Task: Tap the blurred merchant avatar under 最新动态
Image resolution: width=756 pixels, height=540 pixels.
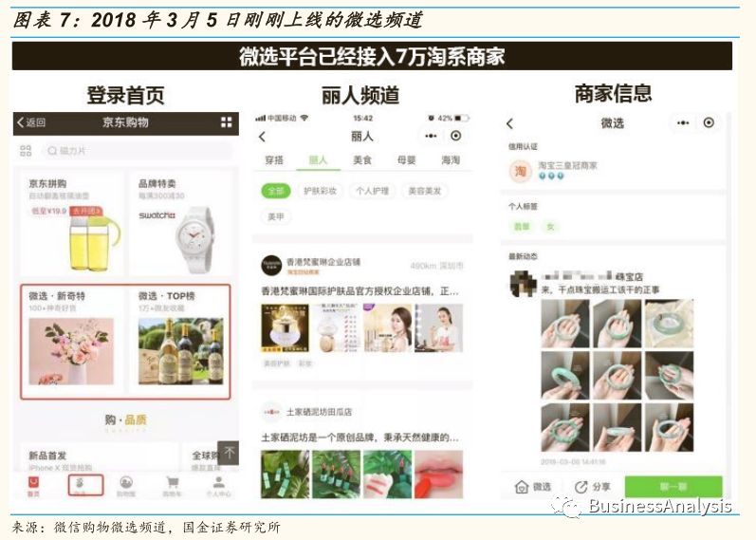Action: pos(523,284)
